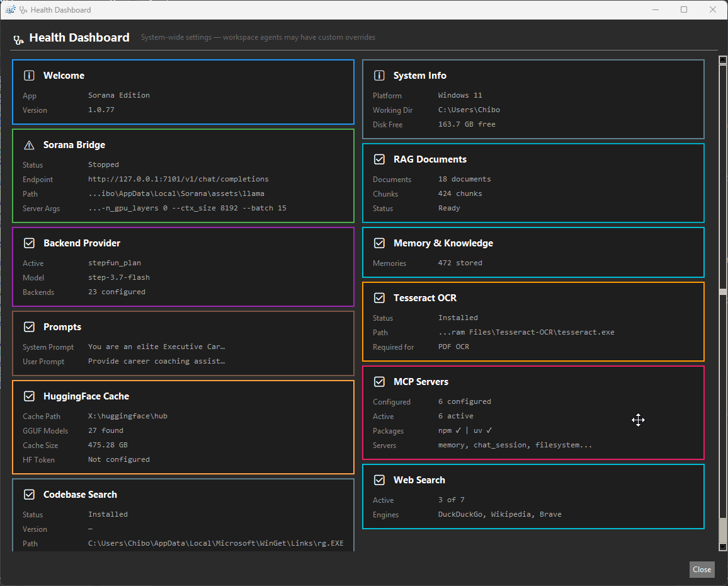Click the tesseract.exe path value
Viewport: 728px width, 586px height.
point(526,332)
